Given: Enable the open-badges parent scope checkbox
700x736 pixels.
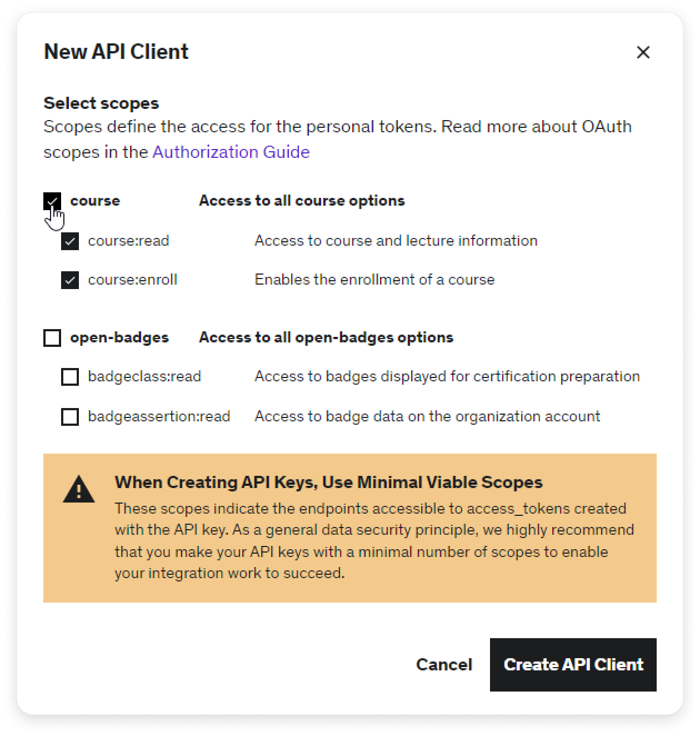Looking at the screenshot, I should click(x=52, y=337).
